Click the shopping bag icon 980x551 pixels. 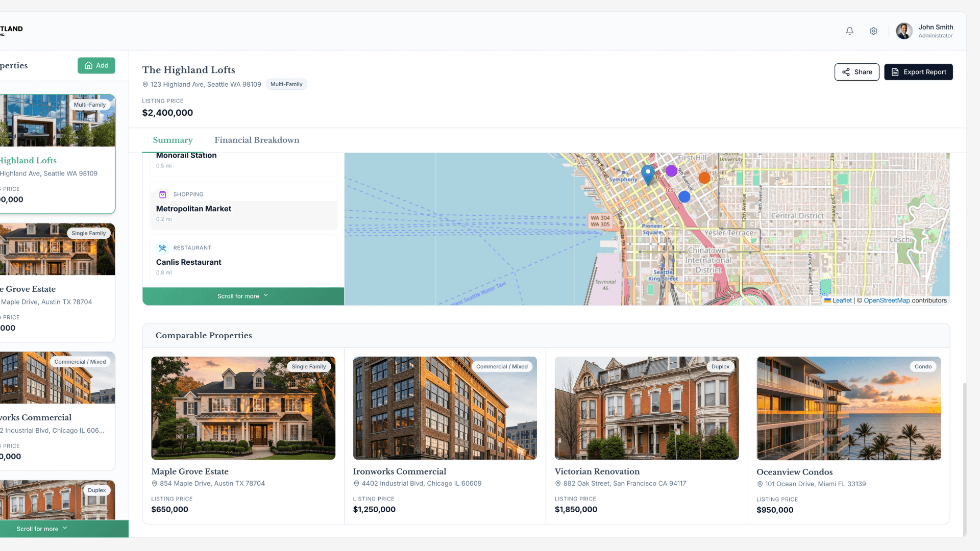tap(163, 194)
